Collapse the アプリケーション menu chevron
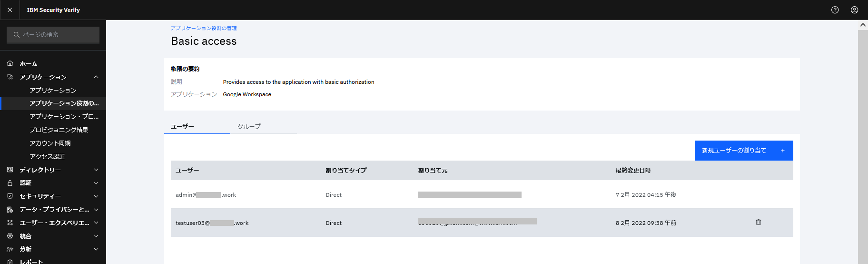This screenshot has height=264, width=868. [x=96, y=77]
